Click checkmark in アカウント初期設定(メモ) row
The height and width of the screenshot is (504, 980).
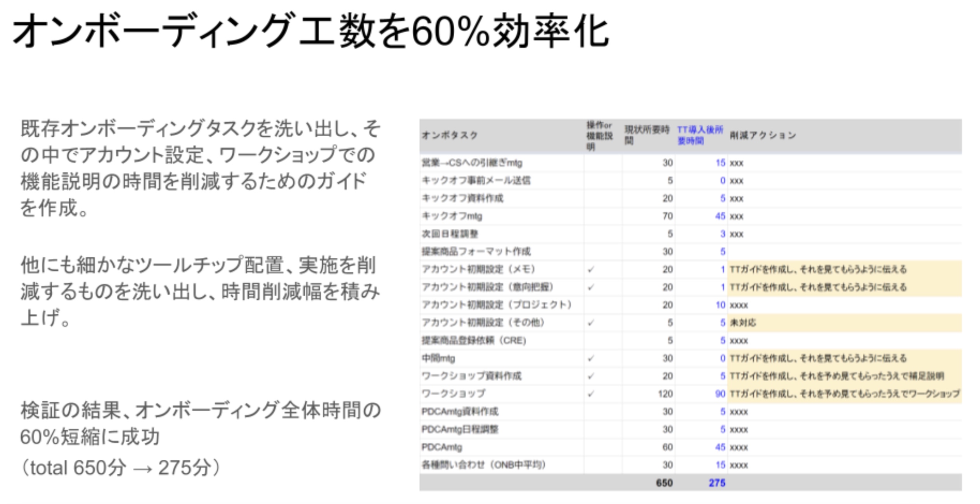point(590,269)
